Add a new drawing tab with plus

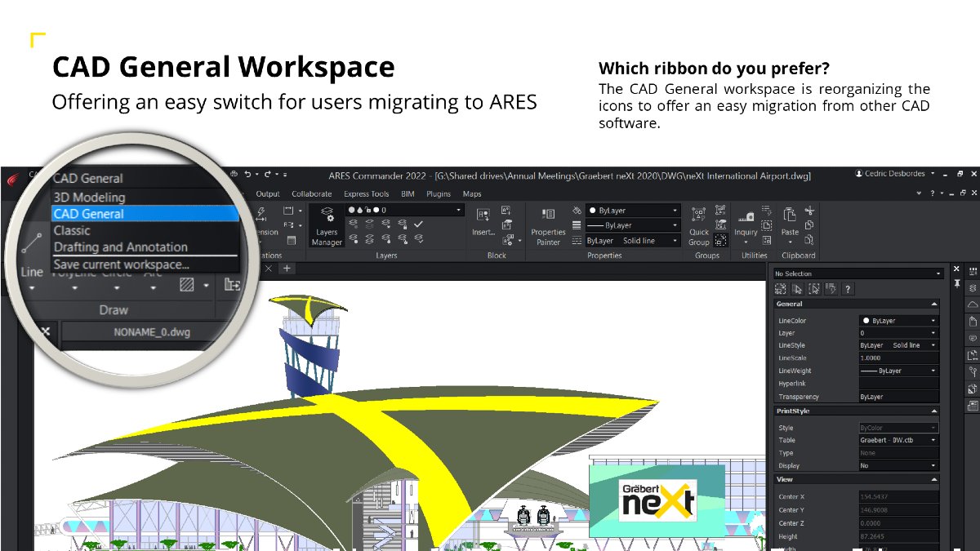tap(287, 269)
